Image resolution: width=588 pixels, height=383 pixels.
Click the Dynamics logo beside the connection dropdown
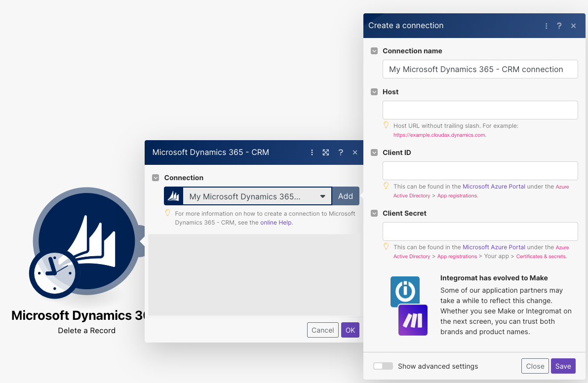[x=173, y=196]
